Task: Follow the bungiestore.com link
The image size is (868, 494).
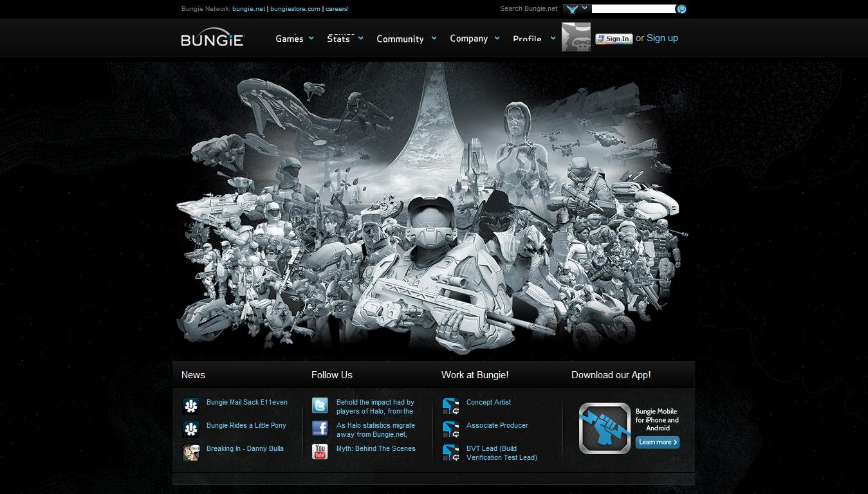Action: (x=295, y=9)
